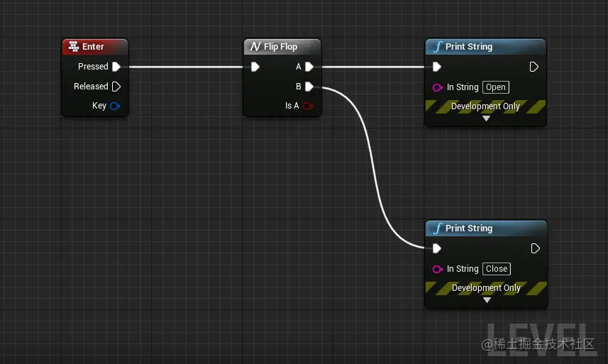Click Development Only banner on Open Print String
This screenshot has width=608, height=364.
coord(485,106)
